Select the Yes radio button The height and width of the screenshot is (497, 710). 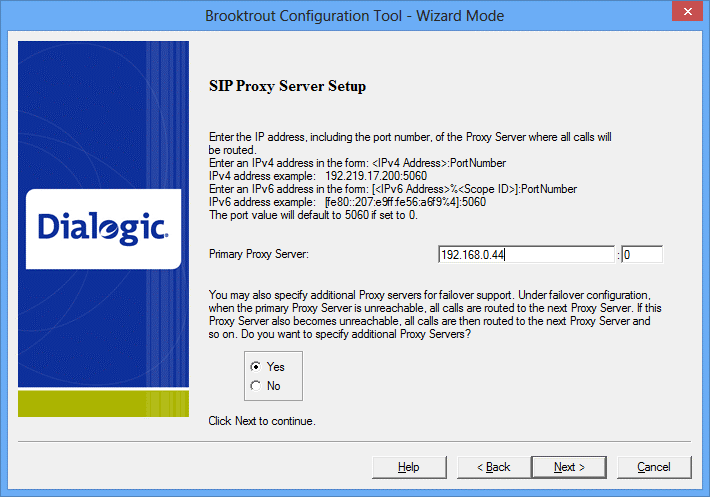pos(256,367)
